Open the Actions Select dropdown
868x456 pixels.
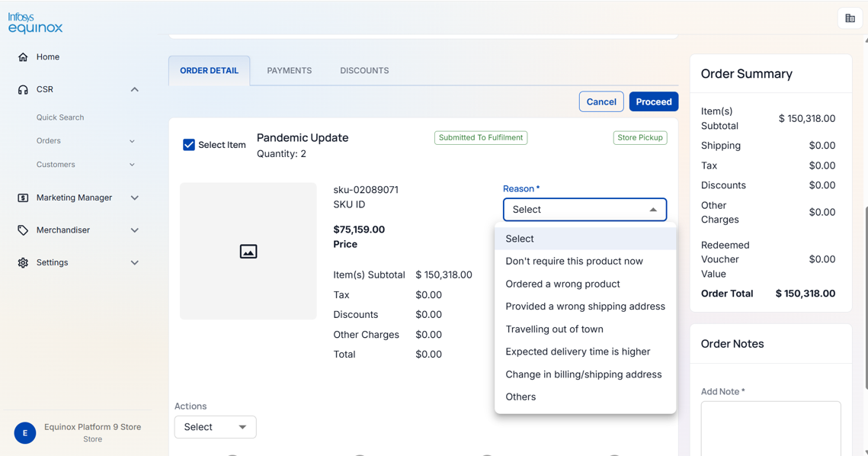point(216,426)
